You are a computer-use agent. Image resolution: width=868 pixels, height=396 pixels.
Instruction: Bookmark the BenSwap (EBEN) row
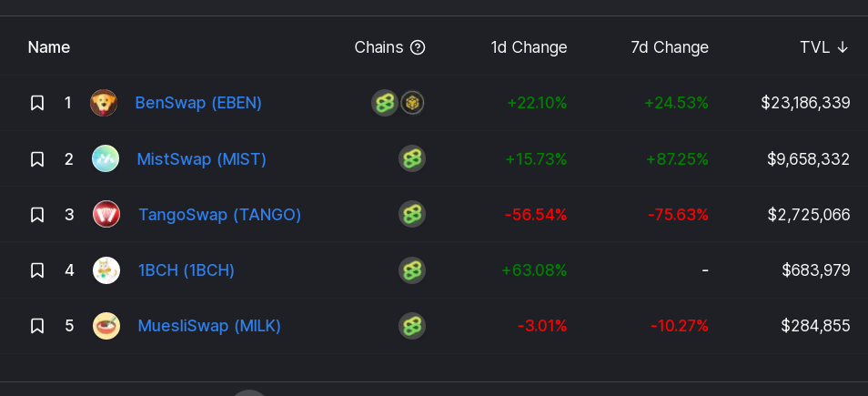(x=37, y=103)
